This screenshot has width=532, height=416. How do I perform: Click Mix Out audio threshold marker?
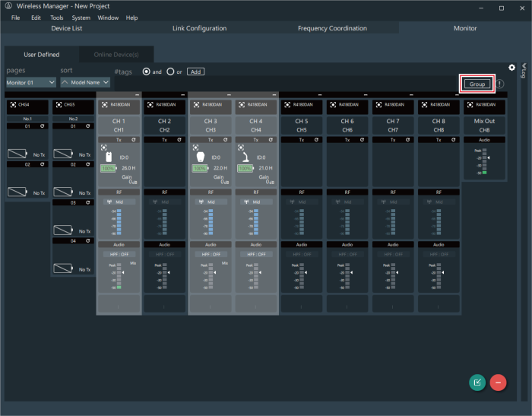tap(489, 157)
